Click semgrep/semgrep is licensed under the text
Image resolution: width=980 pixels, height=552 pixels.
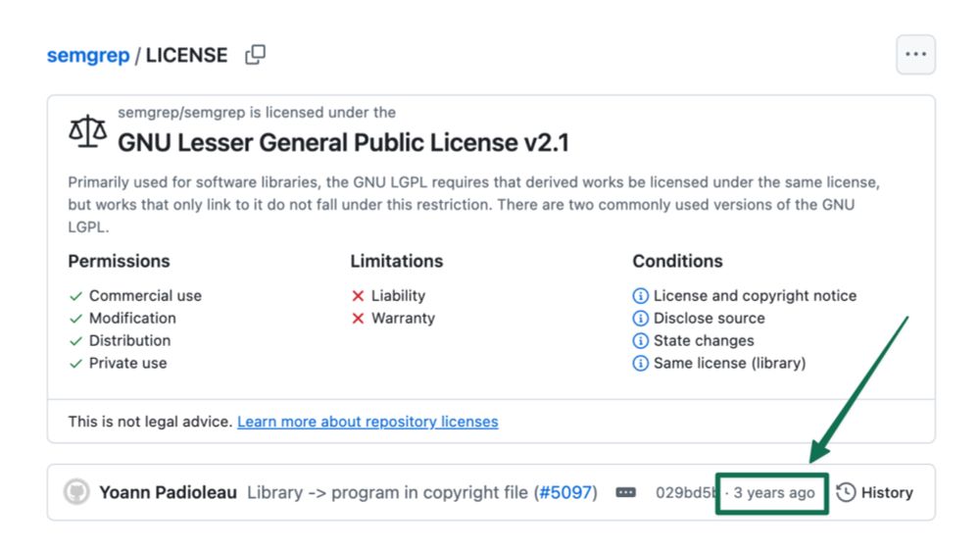coord(257,113)
